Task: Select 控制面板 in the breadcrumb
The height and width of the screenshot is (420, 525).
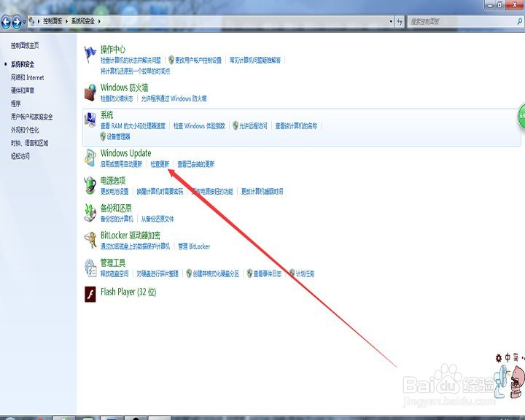Action: [52, 21]
